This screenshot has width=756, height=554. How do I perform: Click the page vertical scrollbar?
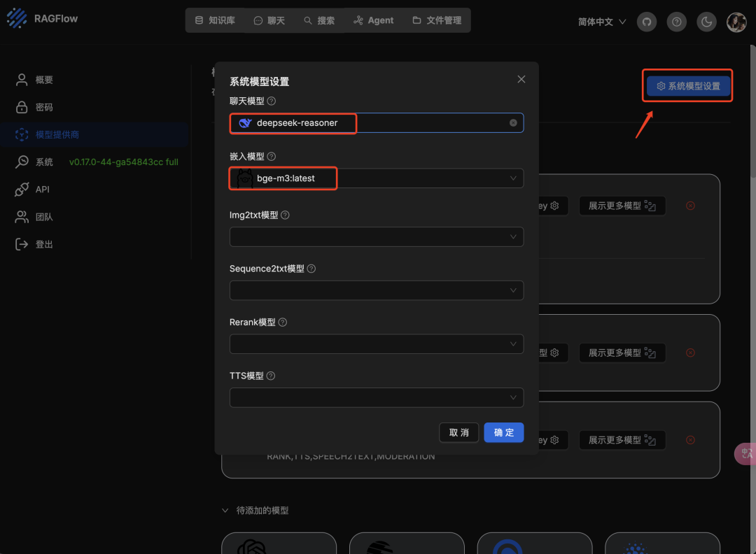[752, 112]
